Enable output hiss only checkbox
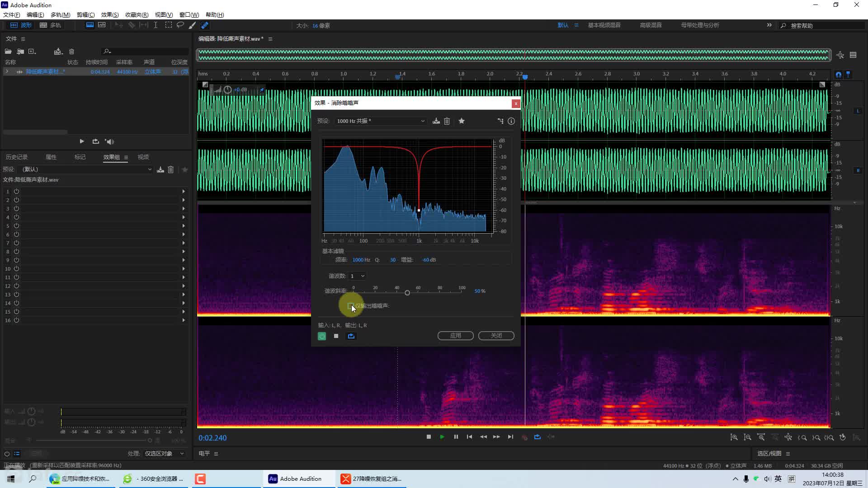868x488 pixels. coord(351,306)
